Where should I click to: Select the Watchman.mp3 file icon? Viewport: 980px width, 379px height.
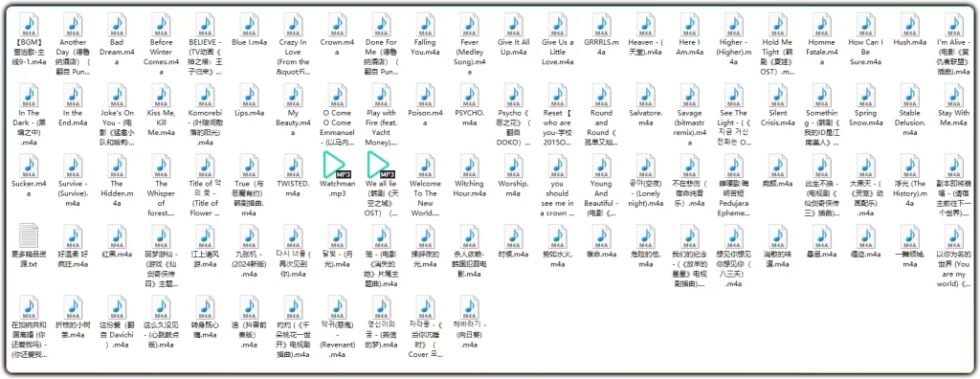[x=338, y=166]
